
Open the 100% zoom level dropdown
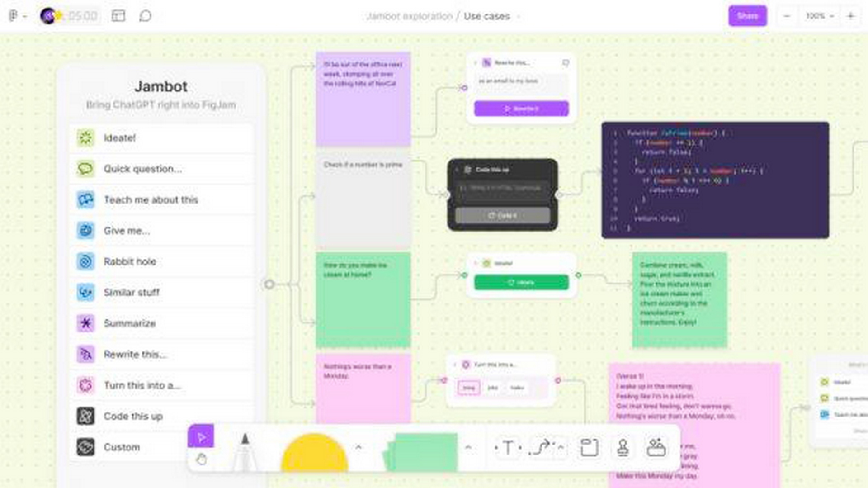coord(820,16)
